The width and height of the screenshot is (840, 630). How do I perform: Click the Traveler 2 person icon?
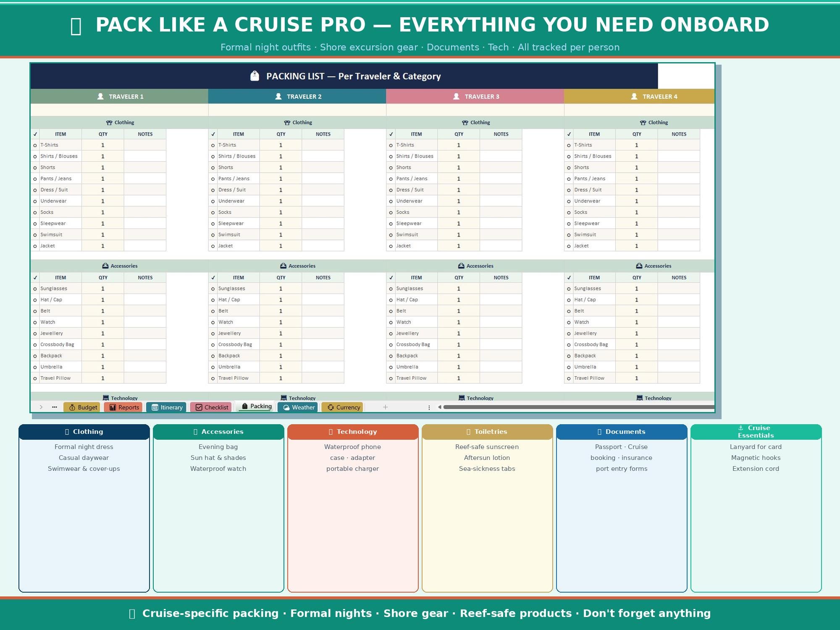pos(278,96)
